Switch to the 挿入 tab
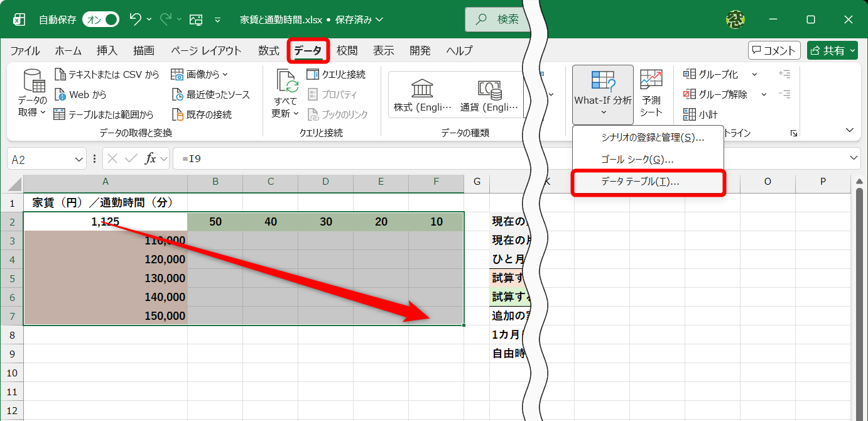The image size is (868, 421). pyautogui.click(x=107, y=51)
